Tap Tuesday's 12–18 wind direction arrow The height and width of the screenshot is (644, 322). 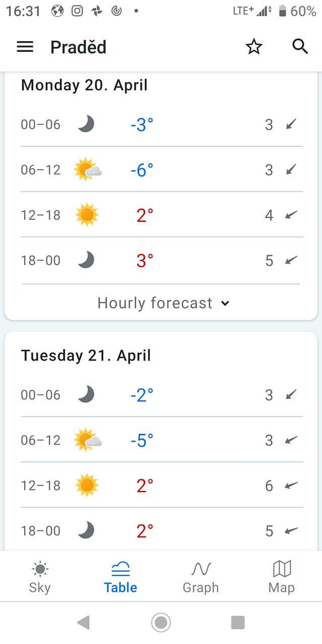coord(291,486)
